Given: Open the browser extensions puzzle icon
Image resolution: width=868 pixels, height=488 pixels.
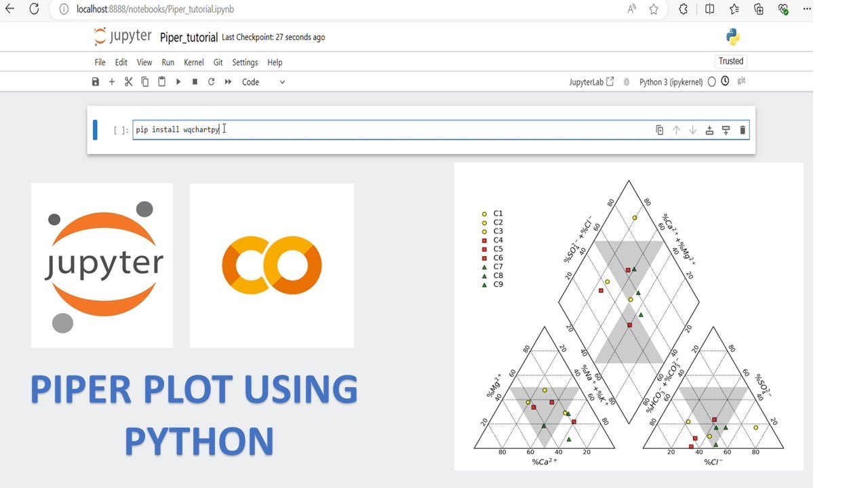Looking at the screenshot, I should point(683,9).
